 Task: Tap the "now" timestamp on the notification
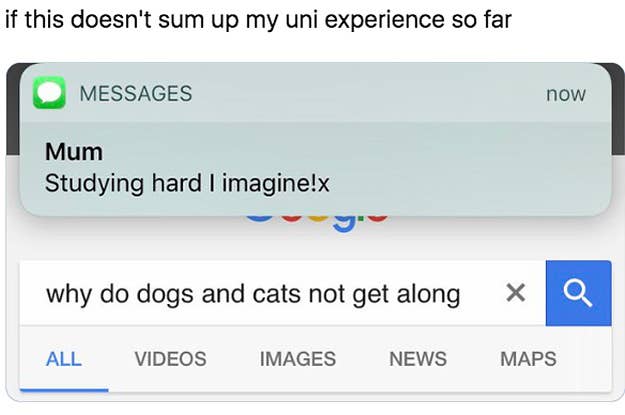566,94
